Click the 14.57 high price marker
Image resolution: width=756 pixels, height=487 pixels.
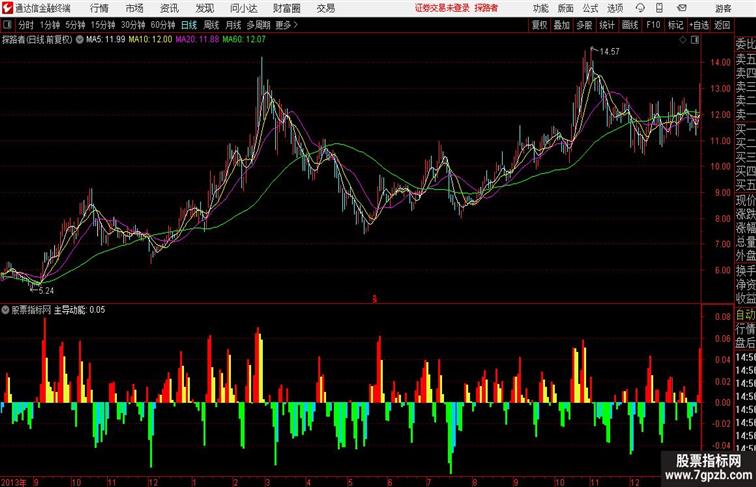tap(609, 52)
